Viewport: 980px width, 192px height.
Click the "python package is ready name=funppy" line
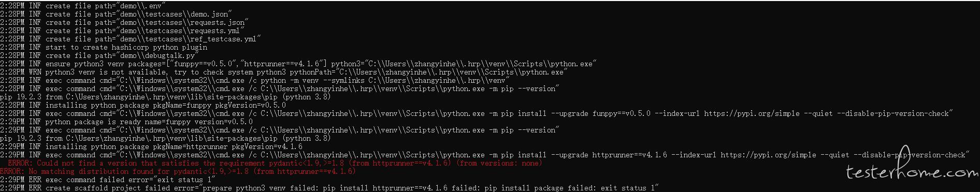point(126,122)
